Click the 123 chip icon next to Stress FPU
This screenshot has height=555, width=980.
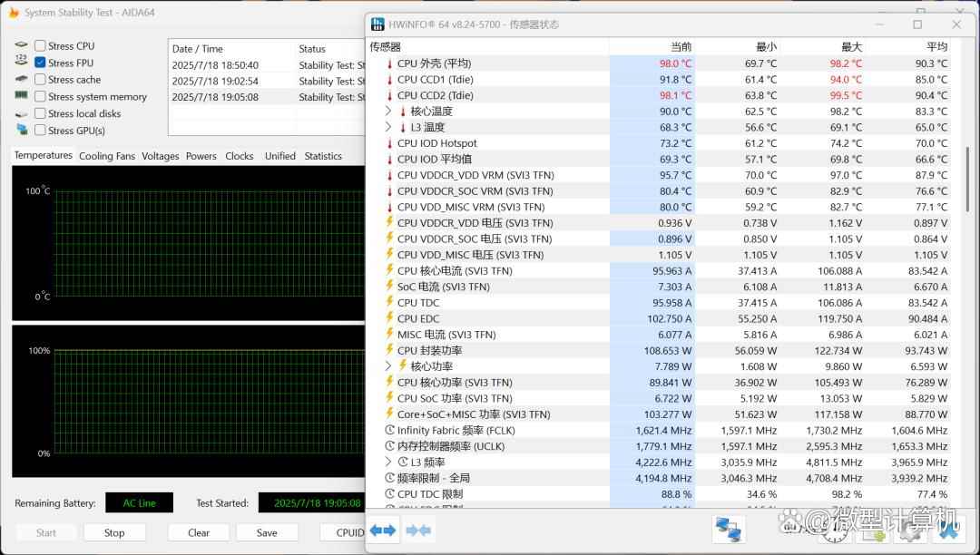click(21, 61)
